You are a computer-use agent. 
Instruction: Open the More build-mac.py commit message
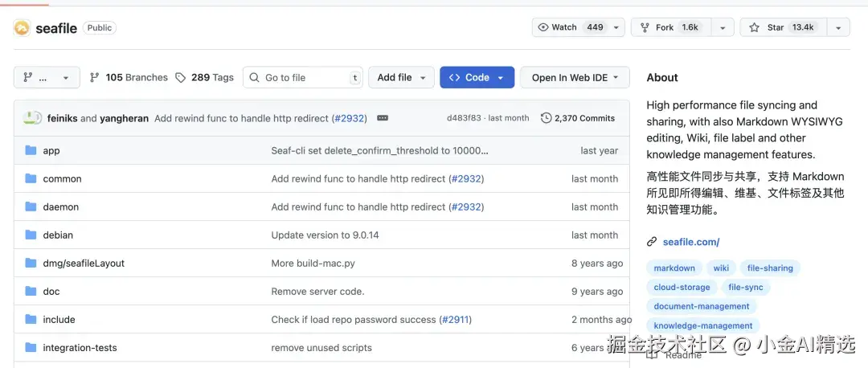(x=313, y=264)
